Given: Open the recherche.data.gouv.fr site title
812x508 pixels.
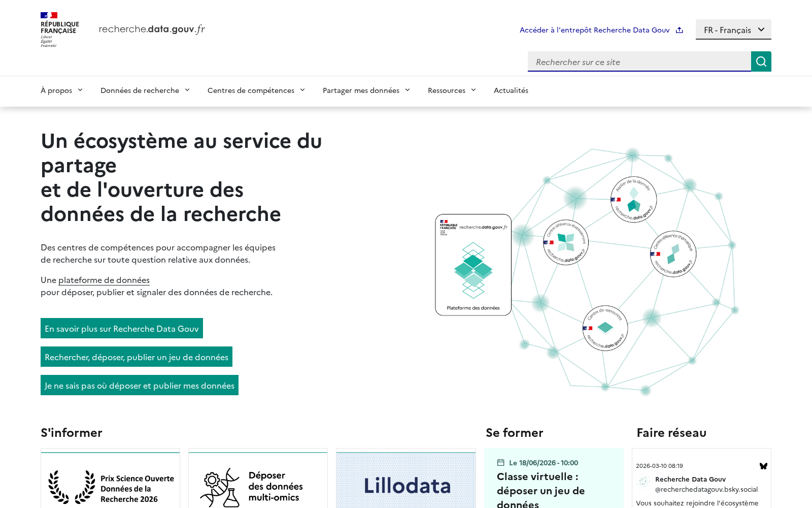Looking at the screenshot, I should [152, 29].
